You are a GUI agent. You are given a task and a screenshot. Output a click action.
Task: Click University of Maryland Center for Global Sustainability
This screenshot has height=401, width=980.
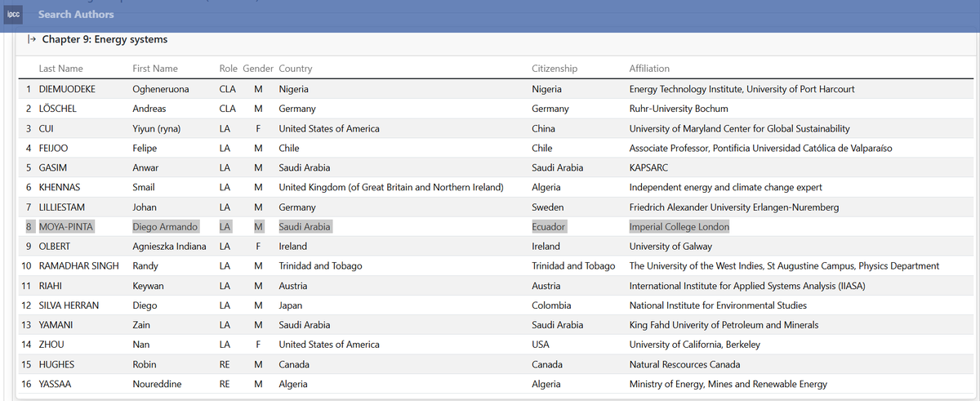tap(739, 128)
